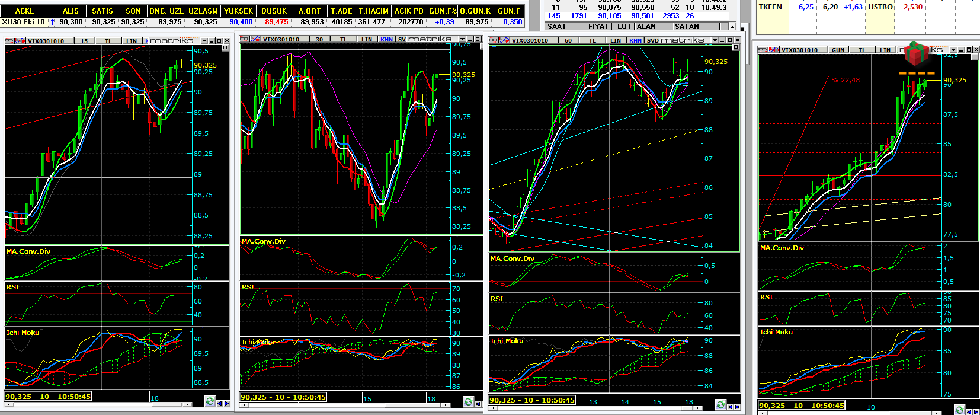980x415 pixels.
Task: Open the dropdown arrow in 15-minute chart title bar
Action: [x=204, y=41]
